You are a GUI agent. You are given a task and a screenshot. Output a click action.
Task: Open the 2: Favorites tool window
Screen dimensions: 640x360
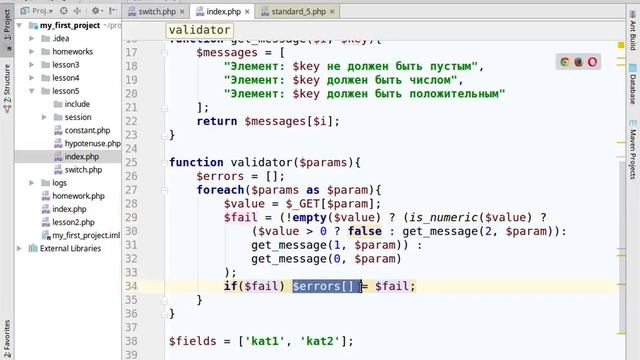point(7,339)
